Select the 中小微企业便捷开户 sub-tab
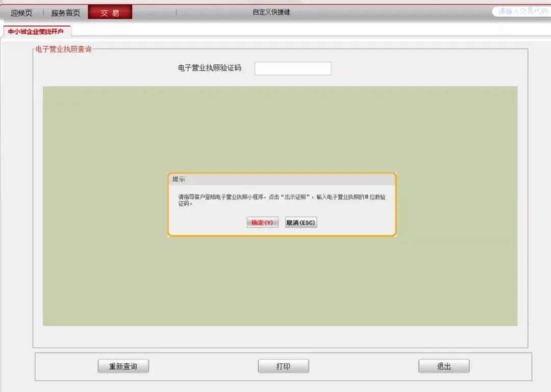 click(36, 32)
